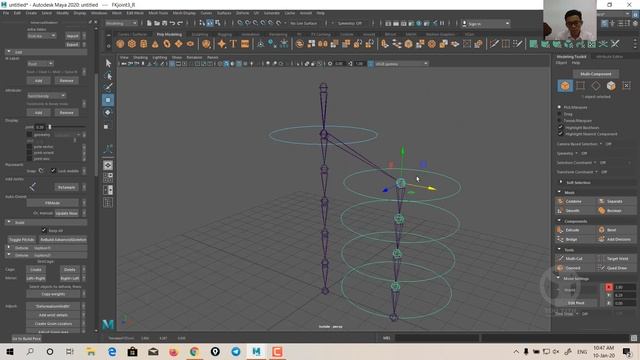Select Face selection mode in Modeling Toolkit
The width and height of the screenshot is (640, 360).
611,86
